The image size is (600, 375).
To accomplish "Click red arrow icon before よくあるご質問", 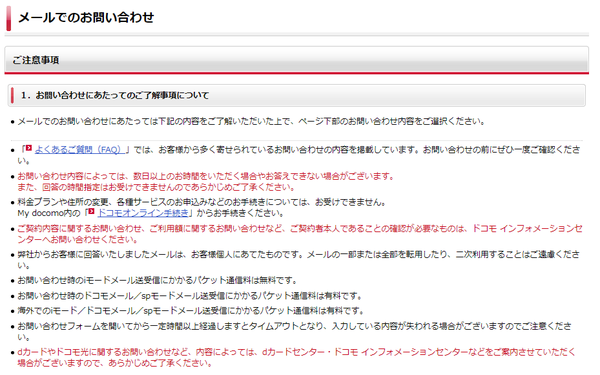I will click(x=29, y=148).
